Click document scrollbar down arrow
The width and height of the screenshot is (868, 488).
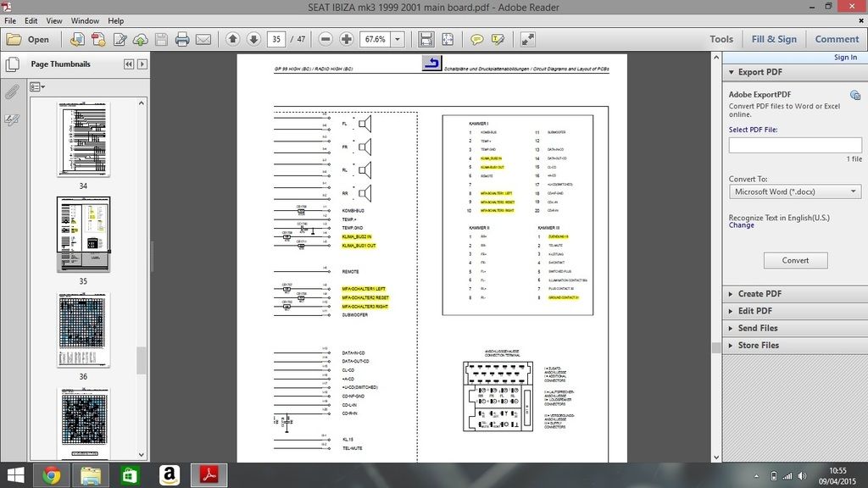[715, 457]
